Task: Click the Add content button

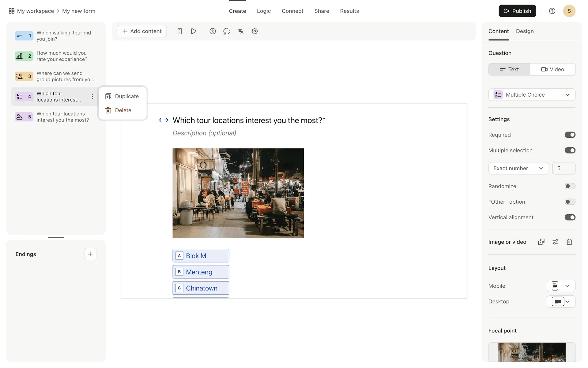Action: [x=142, y=31]
